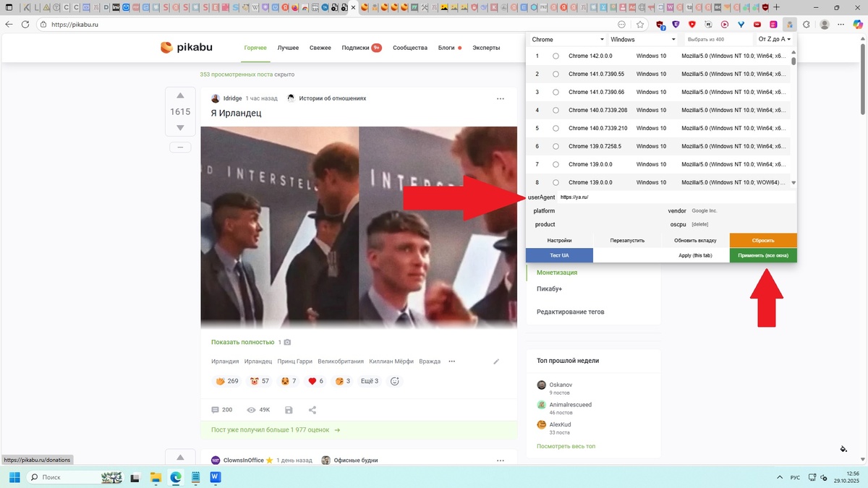Click the Pikabu logo

pyautogui.click(x=187, y=48)
